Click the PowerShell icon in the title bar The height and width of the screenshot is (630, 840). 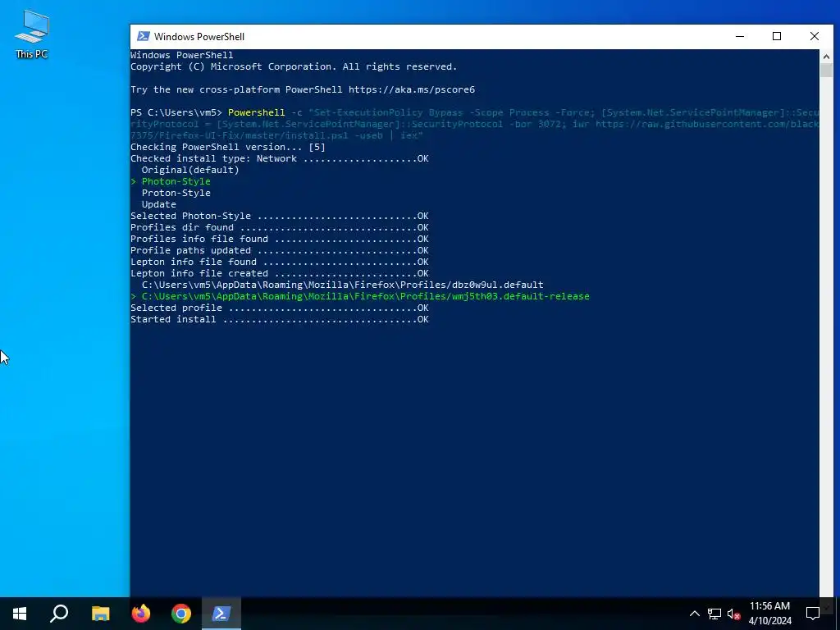pos(143,36)
